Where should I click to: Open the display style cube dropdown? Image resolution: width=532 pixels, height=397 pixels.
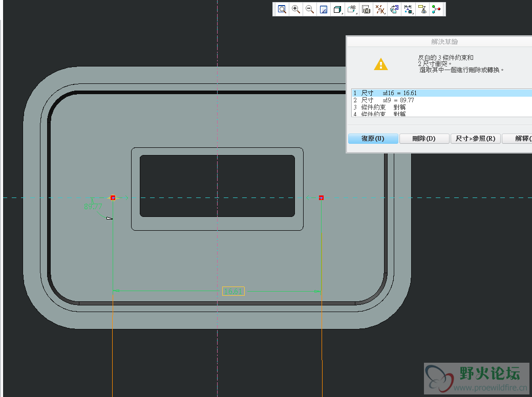coord(337,9)
